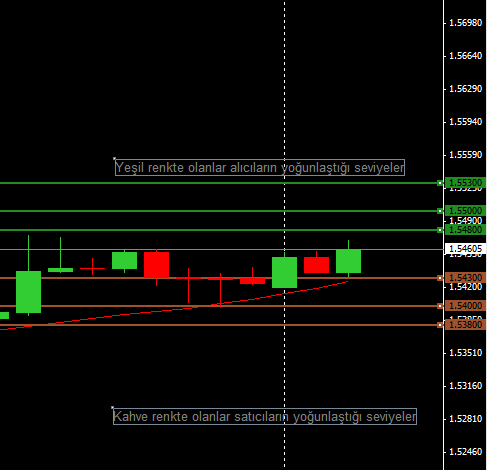Select the brown 1.53800 horizontal line
The height and width of the screenshot is (470, 487).
click(220, 325)
